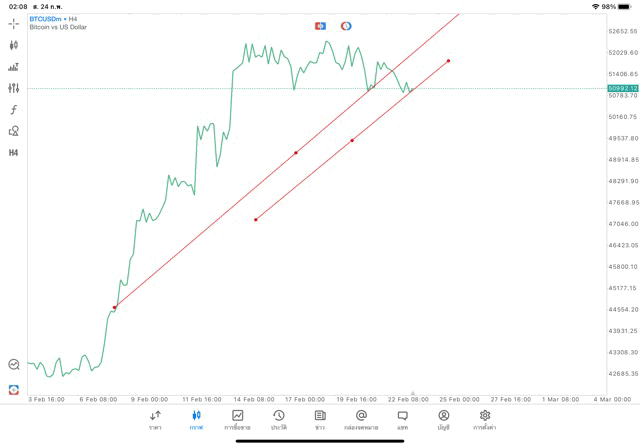Open the function indicators 'f' icon

(14, 110)
